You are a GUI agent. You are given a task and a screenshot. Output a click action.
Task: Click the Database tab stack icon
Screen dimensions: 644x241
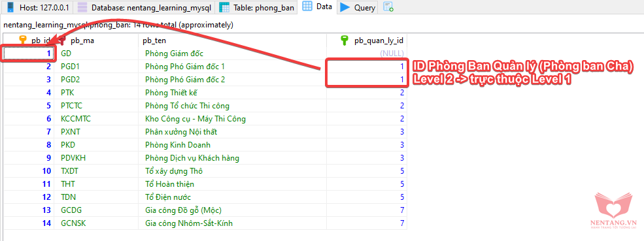point(82,7)
